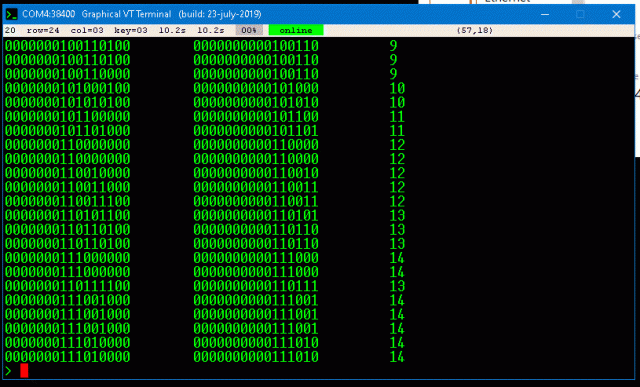Click the terminal app icon in title bar

click(11, 14)
